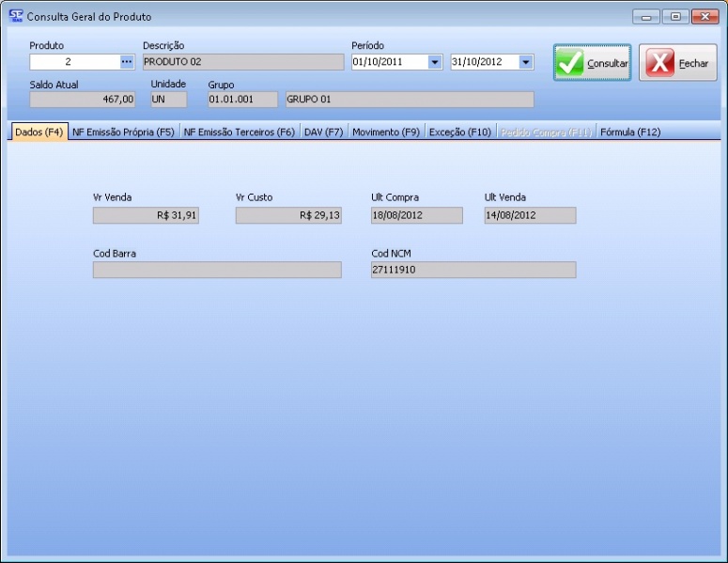Click the Cod NCM field 27111910
The height and width of the screenshot is (563, 728).
pyautogui.click(x=473, y=270)
